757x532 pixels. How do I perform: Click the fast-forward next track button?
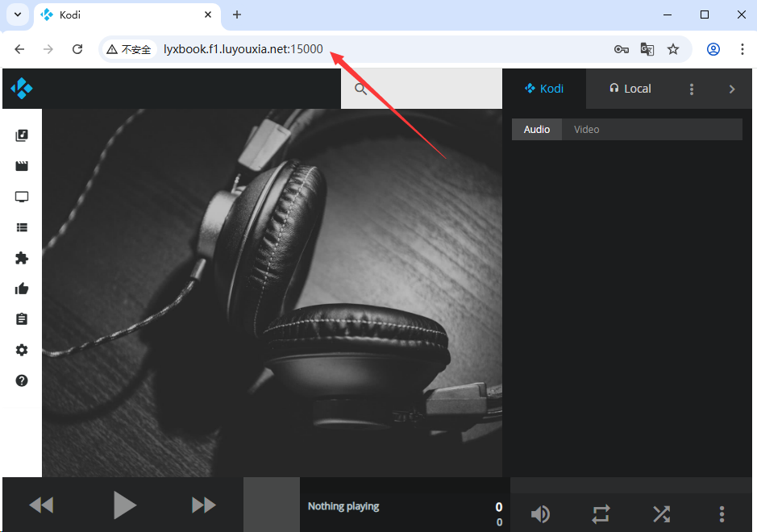pos(204,505)
